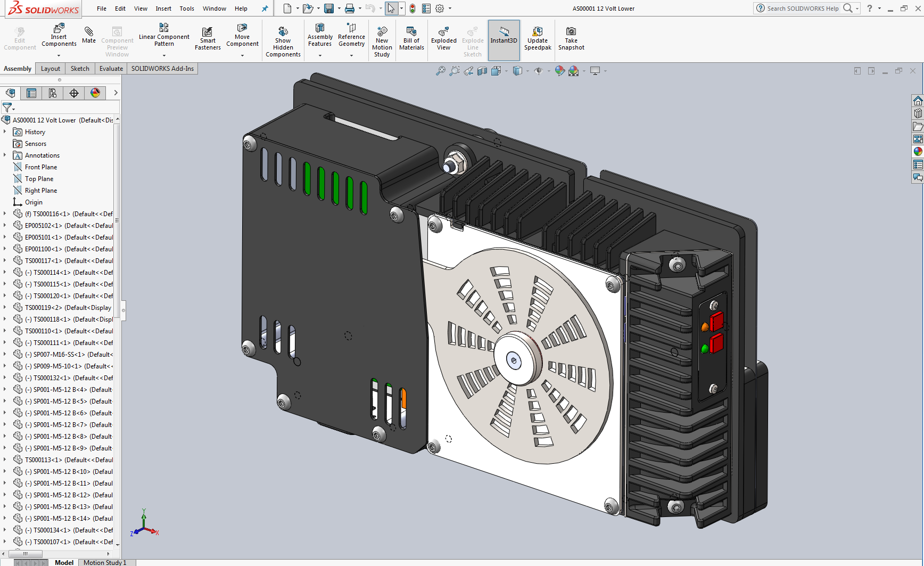This screenshot has height=566, width=924.
Task: Expand SP007-M16-SS<1> component node
Action: pos(5,354)
